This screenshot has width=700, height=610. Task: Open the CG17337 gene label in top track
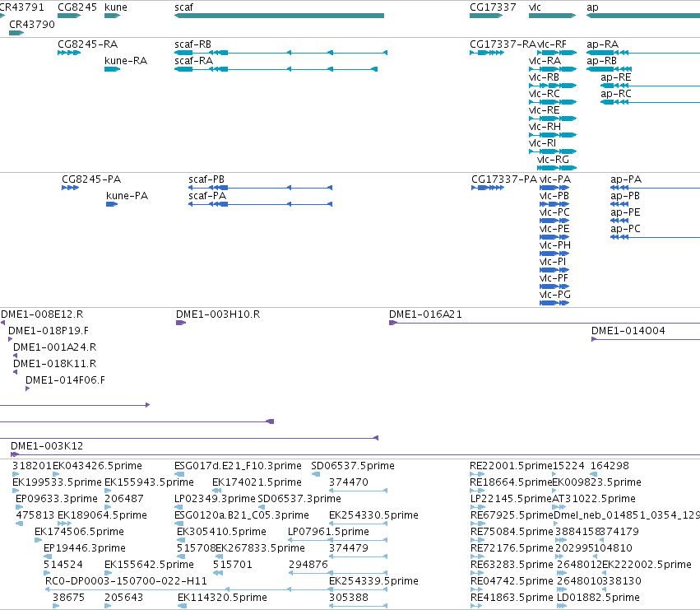[493, 7]
